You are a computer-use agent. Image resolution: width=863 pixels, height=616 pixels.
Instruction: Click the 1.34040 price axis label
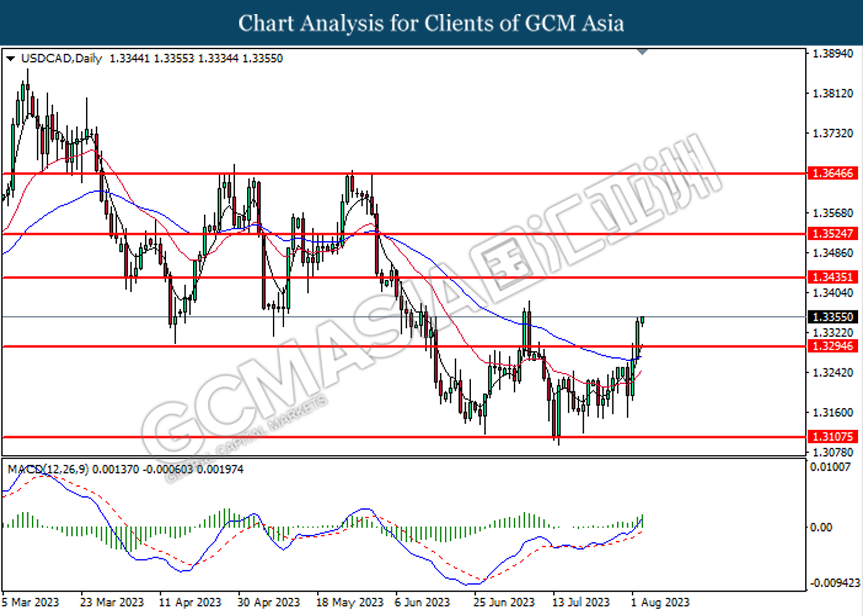click(x=833, y=293)
